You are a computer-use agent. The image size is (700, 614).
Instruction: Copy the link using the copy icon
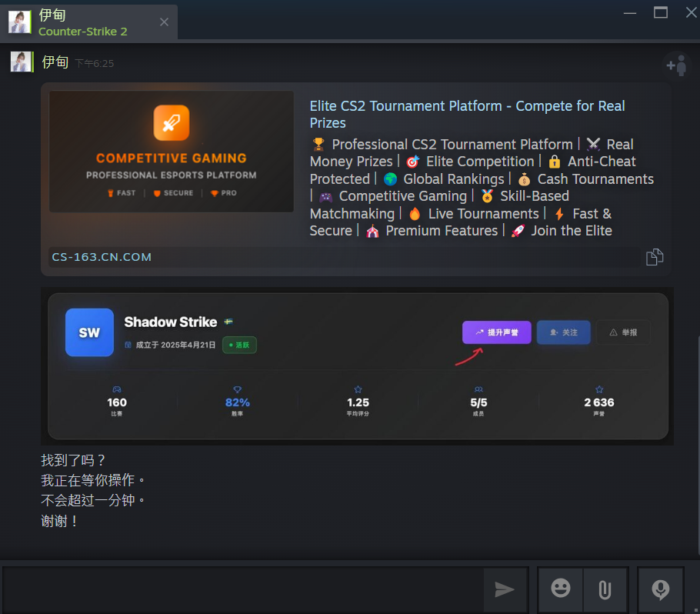click(x=655, y=257)
